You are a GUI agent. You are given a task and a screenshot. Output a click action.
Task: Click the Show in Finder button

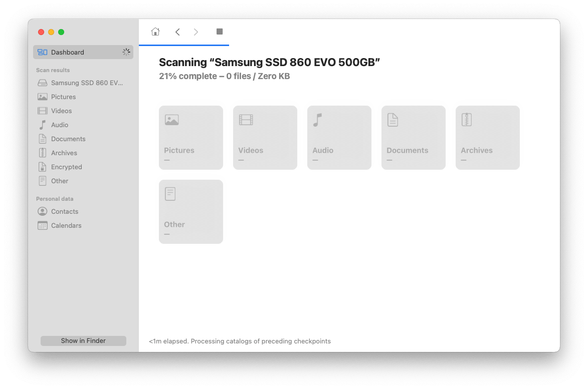(83, 341)
